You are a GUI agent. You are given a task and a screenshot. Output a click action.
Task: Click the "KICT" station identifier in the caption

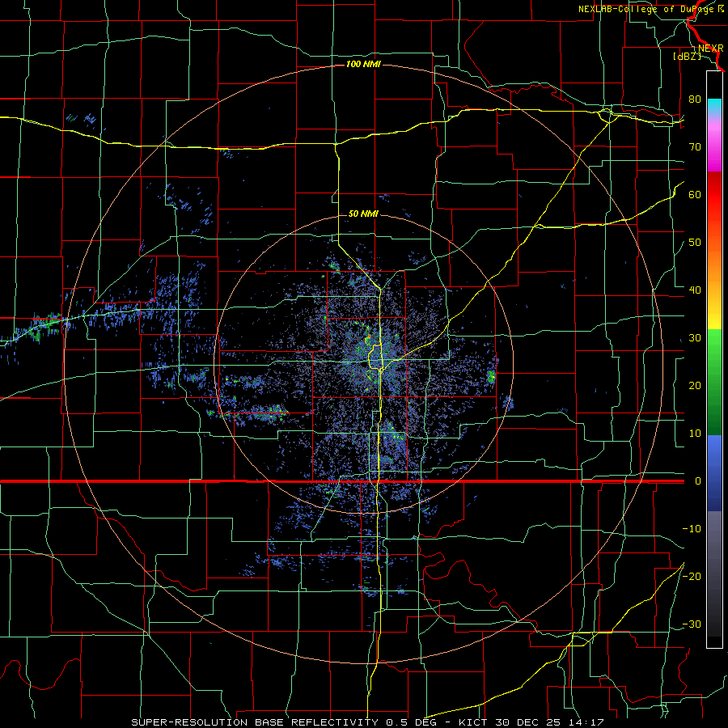472,722
